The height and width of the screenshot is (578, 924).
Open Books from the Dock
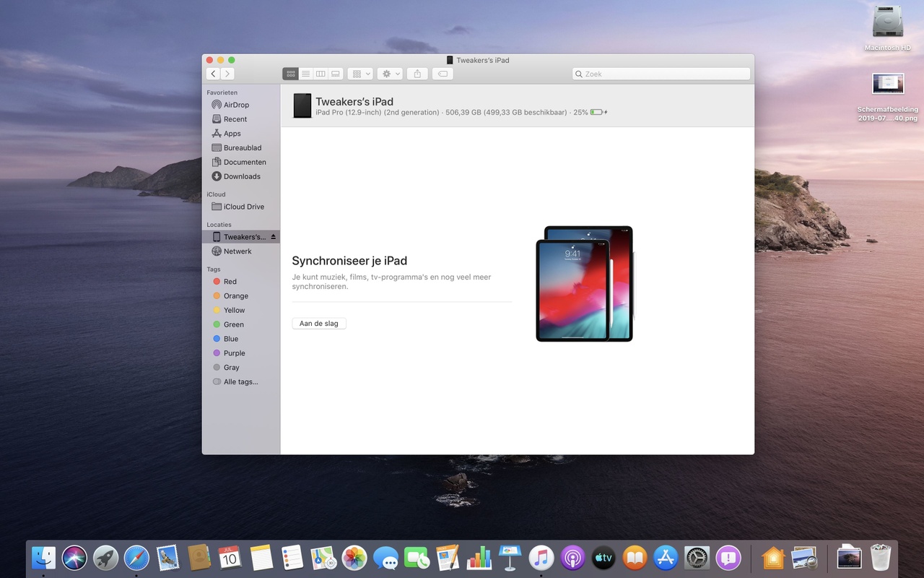635,558
